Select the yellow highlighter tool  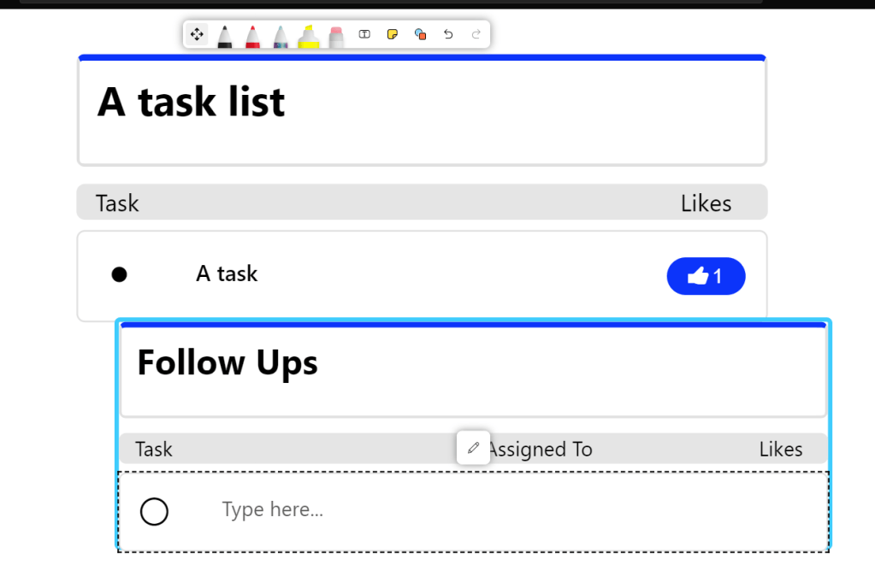(x=308, y=36)
